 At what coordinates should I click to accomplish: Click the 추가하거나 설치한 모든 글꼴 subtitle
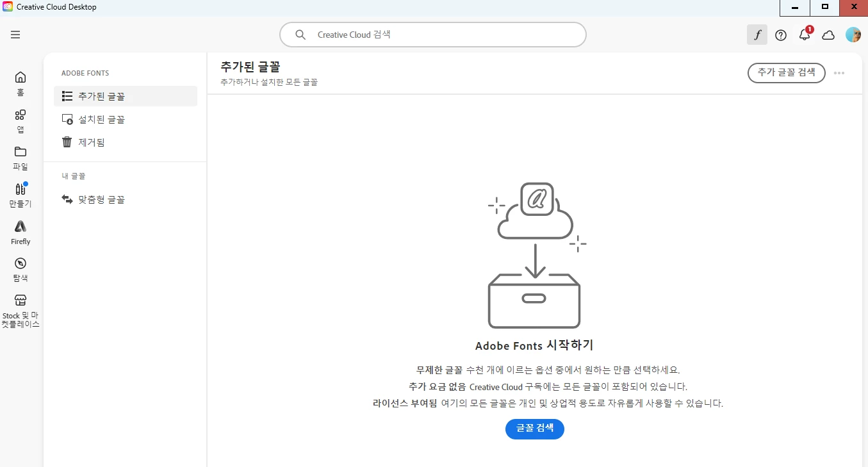click(x=269, y=83)
